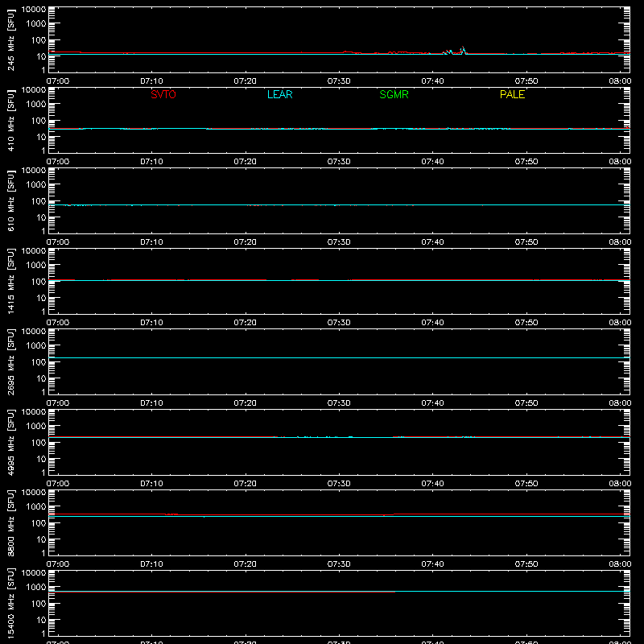The height and width of the screenshot is (644, 644).
Task: Select the 1415 MHz [SFU] axis title
Action: [10, 281]
